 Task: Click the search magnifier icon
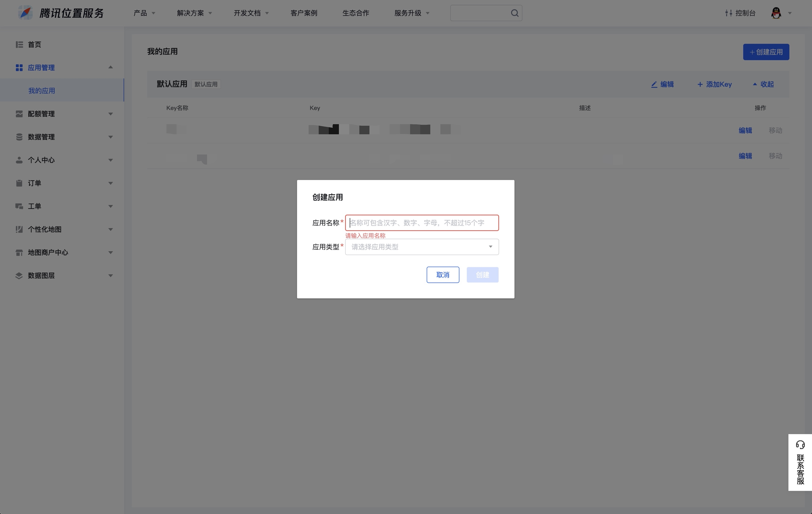pos(514,13)
